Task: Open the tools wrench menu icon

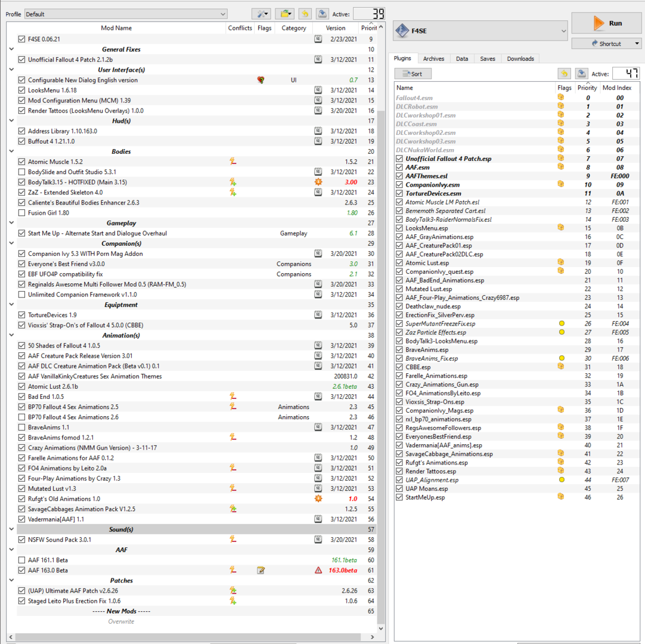Action: tap(261, 14)
